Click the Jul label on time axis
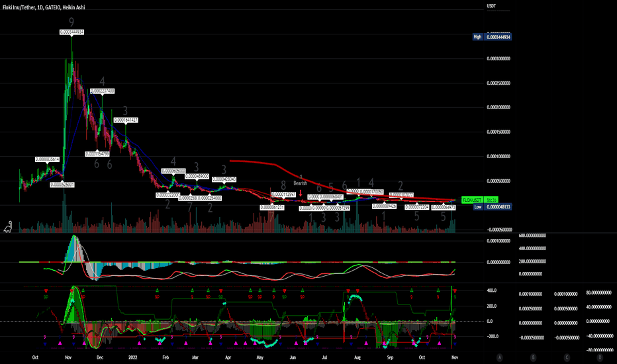The image size is (617, 364). [x=324, y=357]
